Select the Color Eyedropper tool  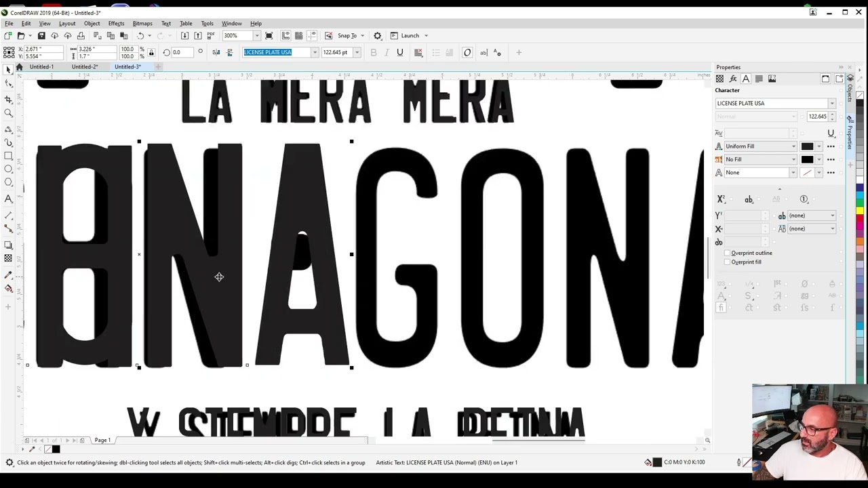coord(8,275)
